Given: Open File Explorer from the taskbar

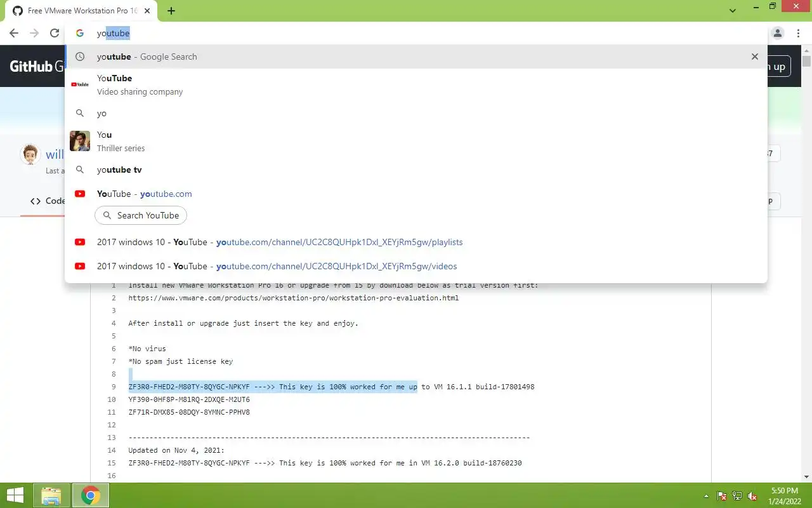Looking at the screenshot, I should (x=51, y=495).
